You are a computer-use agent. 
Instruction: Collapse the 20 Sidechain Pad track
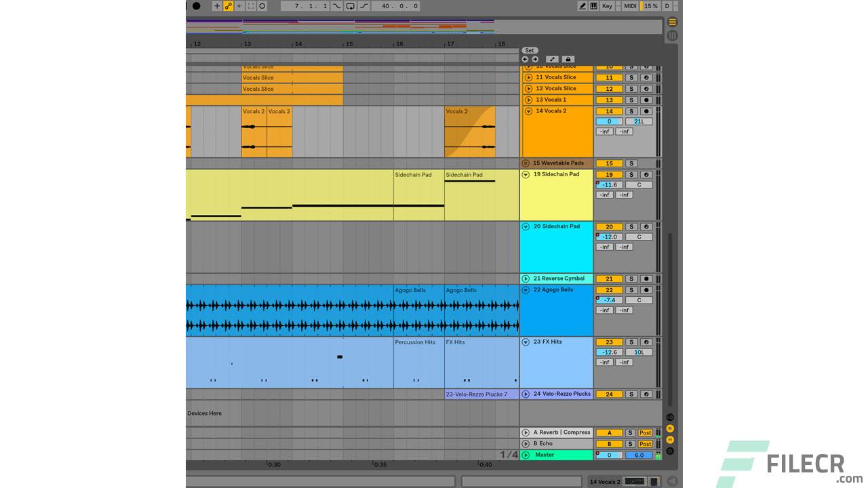(x=526, y=227)
